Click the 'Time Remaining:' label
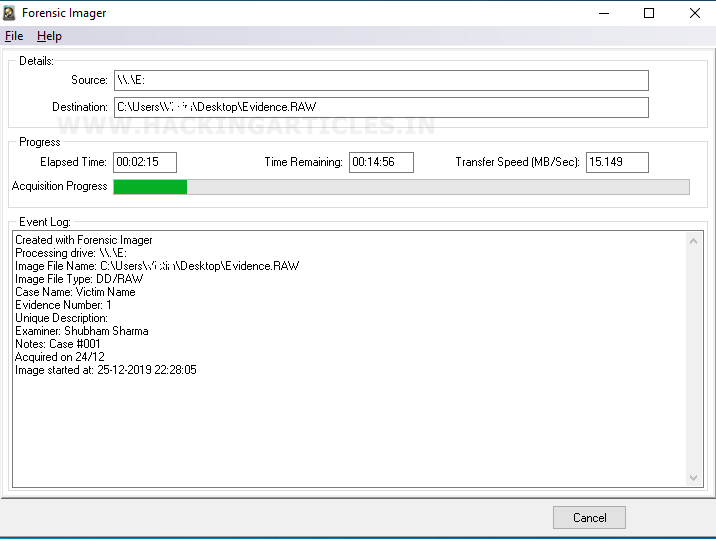716x539 pixels. pyautogui.click(x=303, y=162)
